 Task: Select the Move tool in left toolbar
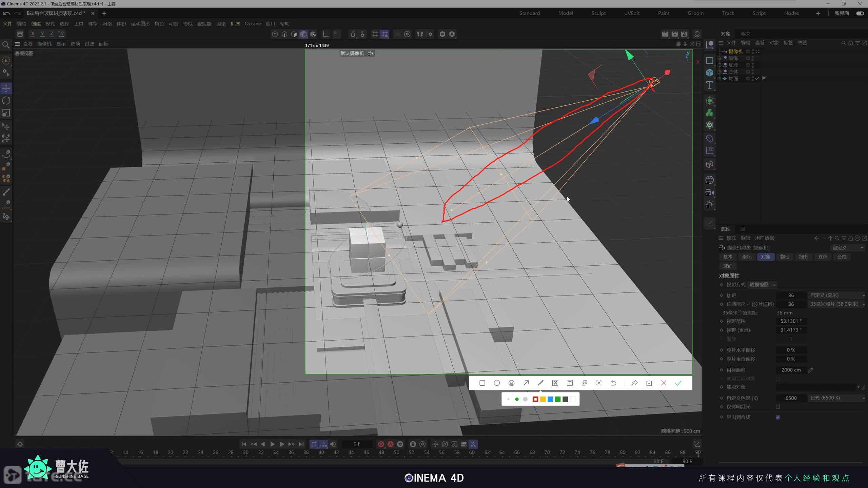point(6,88)
